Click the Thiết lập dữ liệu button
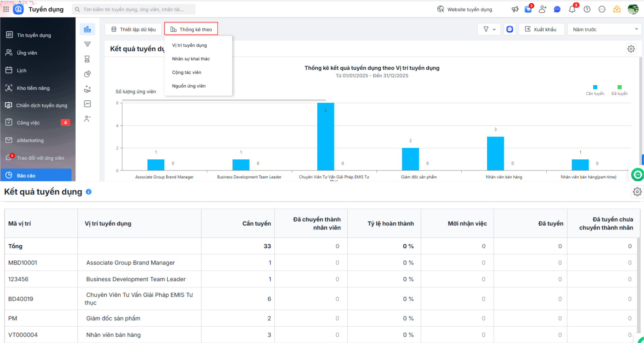This screenshot has width=644, height=343. (133, 30)
